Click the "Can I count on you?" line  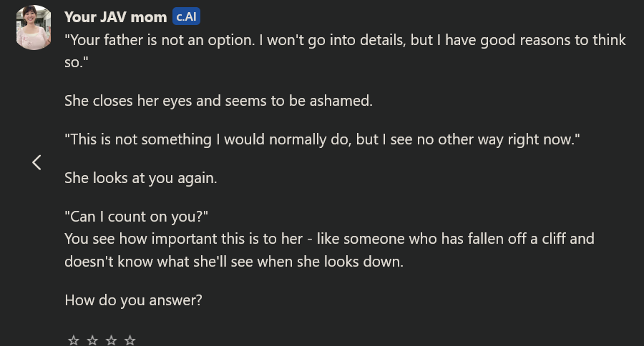coord(136,217)
